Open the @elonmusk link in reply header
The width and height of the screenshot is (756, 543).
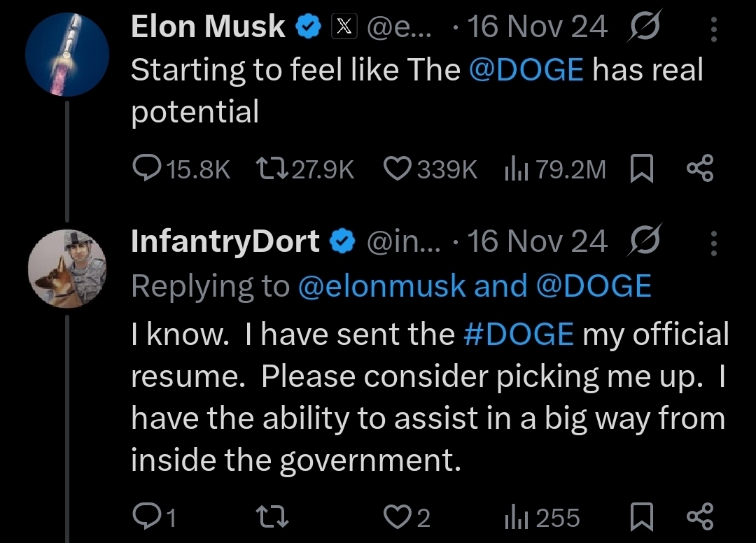383,286
